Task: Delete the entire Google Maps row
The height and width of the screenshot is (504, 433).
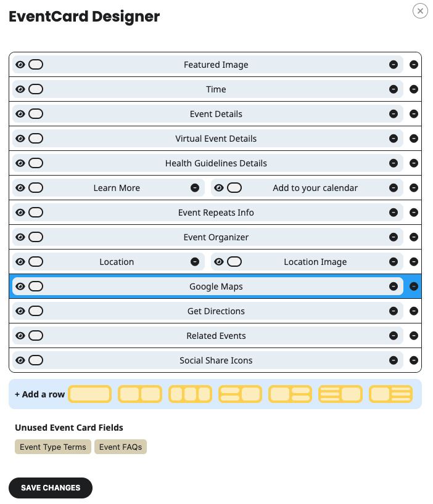Action: (x=414, y=287)
